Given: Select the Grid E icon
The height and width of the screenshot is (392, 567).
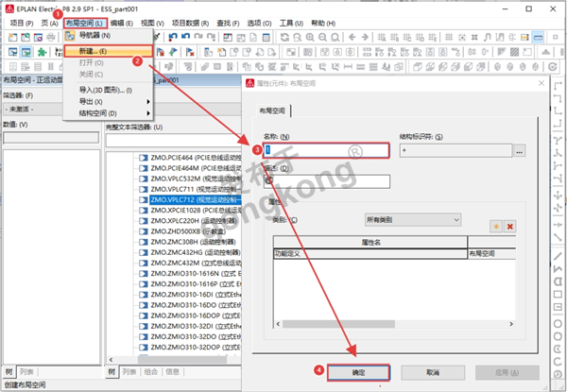Looking at the screenshot, I should point(433,37).
